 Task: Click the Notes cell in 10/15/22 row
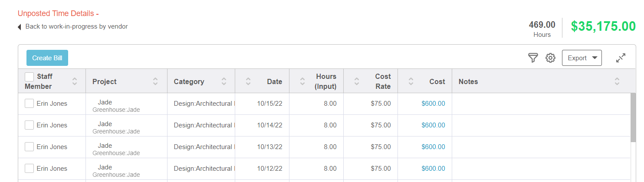tap(541, 104)
